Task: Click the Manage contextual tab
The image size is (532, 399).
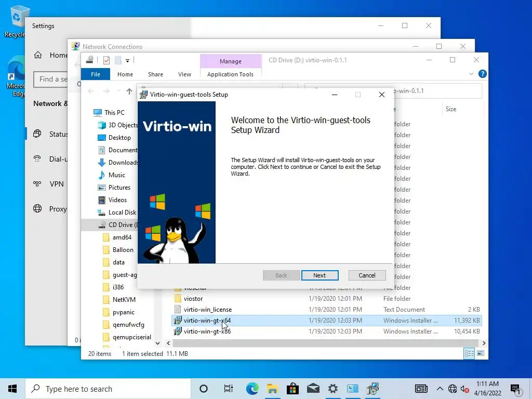Action: point(231,61)
